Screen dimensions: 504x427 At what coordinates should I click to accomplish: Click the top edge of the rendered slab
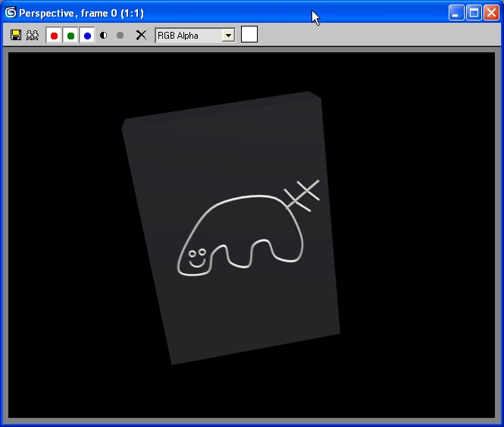click(220, 105)
